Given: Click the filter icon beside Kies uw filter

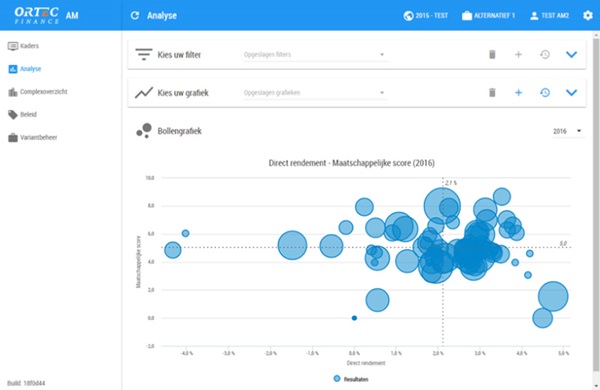Looking at the screenshot, I should pyautogui.click(x=144, y=54).
